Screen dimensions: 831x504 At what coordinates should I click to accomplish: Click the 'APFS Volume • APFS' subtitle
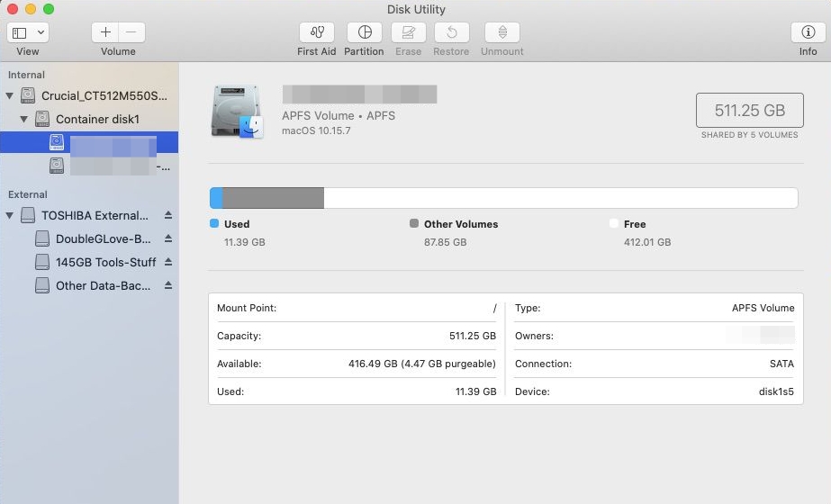pos(339,115)
